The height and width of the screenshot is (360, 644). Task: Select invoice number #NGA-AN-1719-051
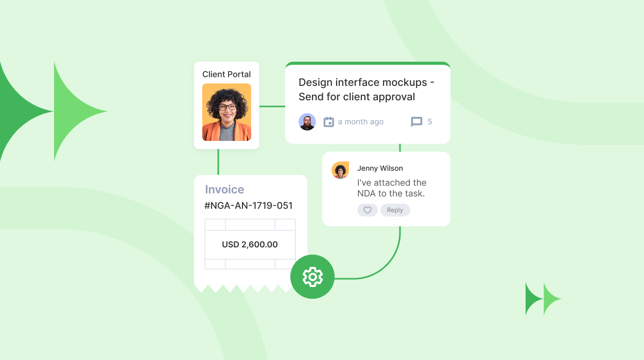click(x=248, y=206)
